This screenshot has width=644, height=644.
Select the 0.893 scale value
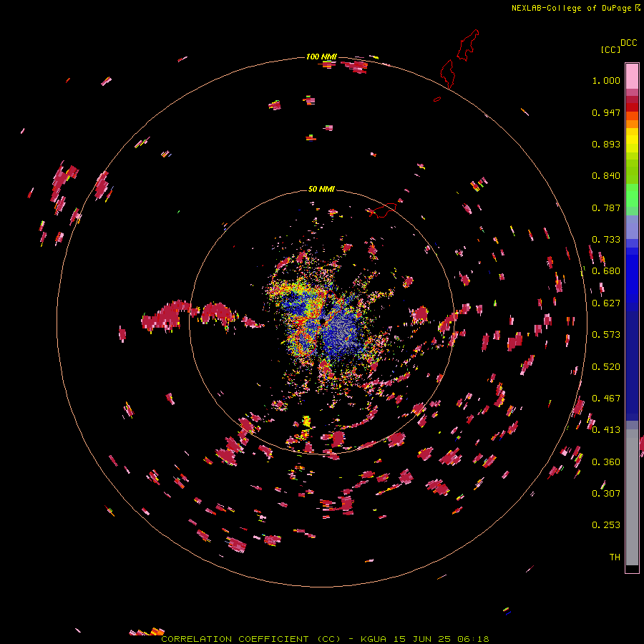606,144
